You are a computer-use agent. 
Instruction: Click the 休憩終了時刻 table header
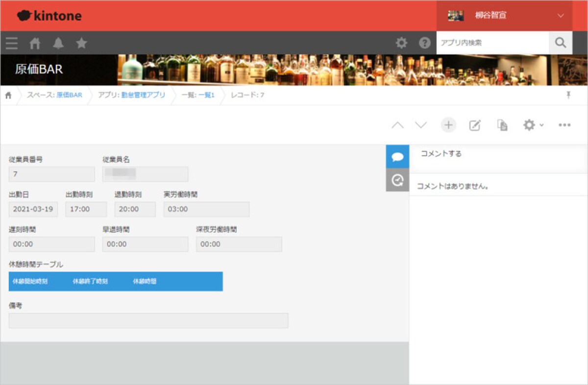point(90,282)
